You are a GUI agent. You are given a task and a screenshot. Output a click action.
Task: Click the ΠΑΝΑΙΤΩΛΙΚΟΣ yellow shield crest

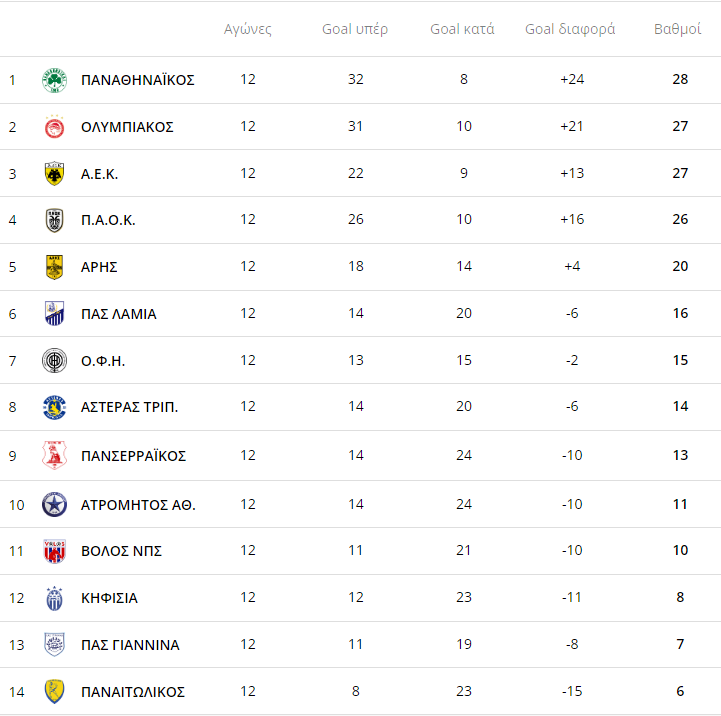[54, 692]
